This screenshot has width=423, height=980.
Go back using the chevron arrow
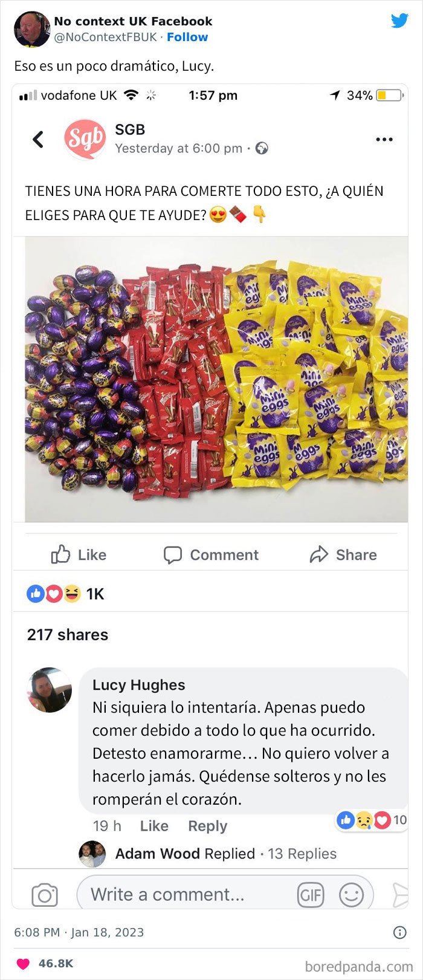click(x=39, y=138)
